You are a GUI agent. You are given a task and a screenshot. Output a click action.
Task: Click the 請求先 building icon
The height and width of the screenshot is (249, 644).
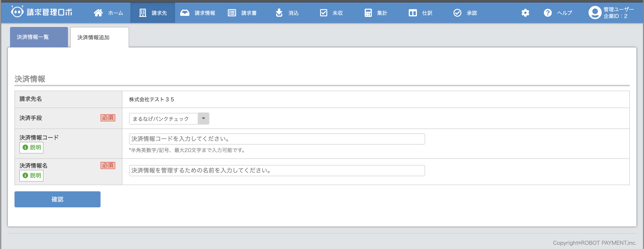pos(142,13)
